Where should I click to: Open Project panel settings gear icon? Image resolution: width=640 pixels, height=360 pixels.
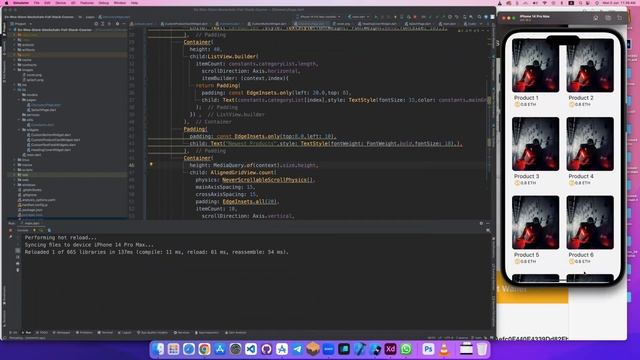tap(117, 24)
